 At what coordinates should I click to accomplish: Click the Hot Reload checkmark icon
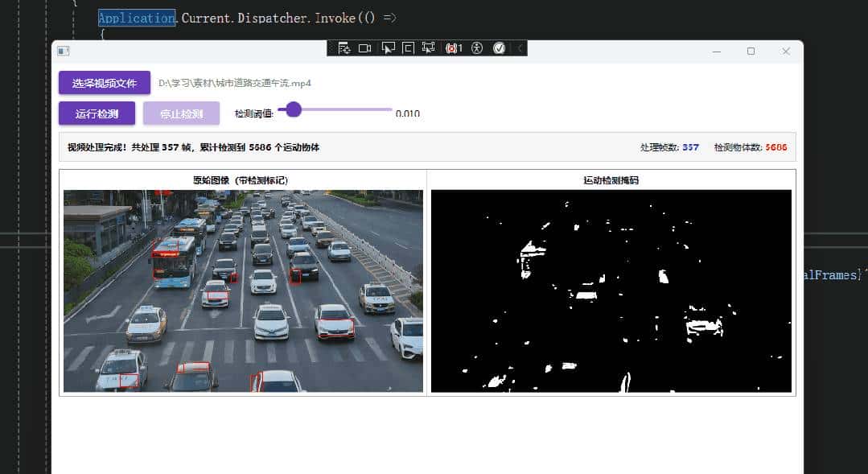pyautogui.click(x=499, y=48)
